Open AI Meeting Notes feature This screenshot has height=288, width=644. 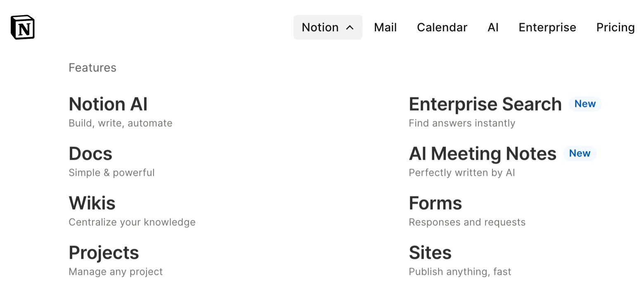click(x=482, y=153)
